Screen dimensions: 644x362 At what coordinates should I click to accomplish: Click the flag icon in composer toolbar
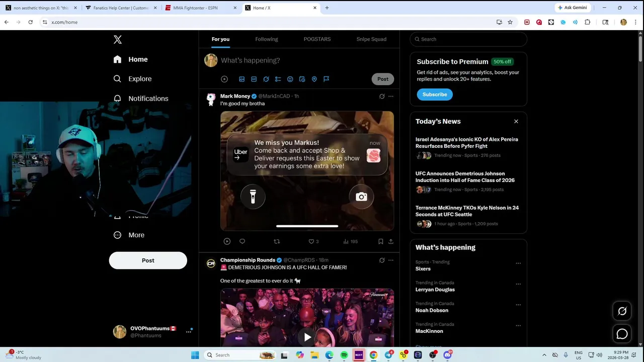point(326,79)
